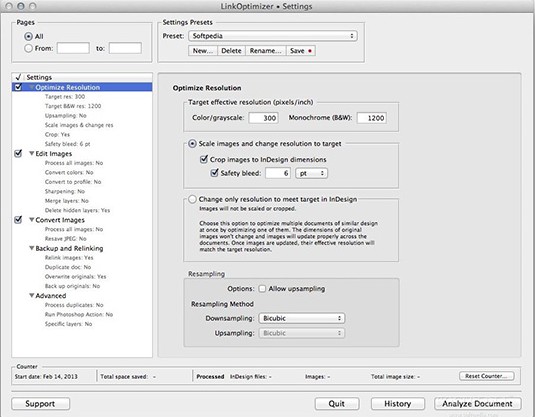Click the 'to' page number field
This screenshot has height=417, width=535.
pyautogui.click(x=125, y=48)
